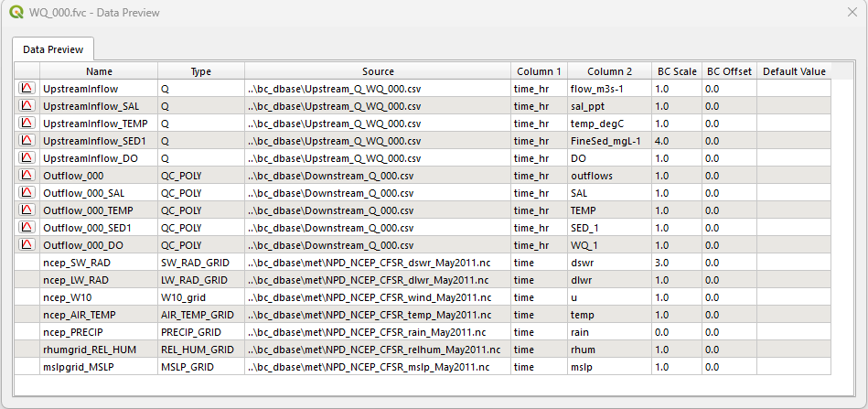Select the ncep_AIR_TEMP name cell
Image resolution: width=868 pixels, height=409 pixels.
pos(99,315)
